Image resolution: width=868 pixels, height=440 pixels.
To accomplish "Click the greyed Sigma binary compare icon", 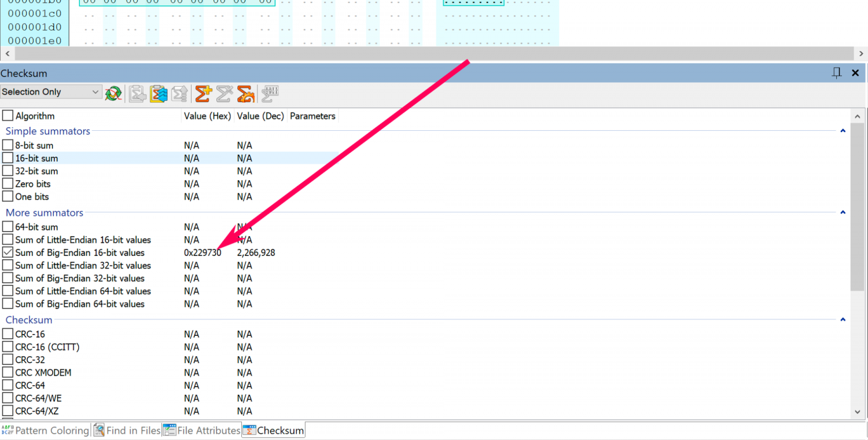I will [x=270, y=93].
